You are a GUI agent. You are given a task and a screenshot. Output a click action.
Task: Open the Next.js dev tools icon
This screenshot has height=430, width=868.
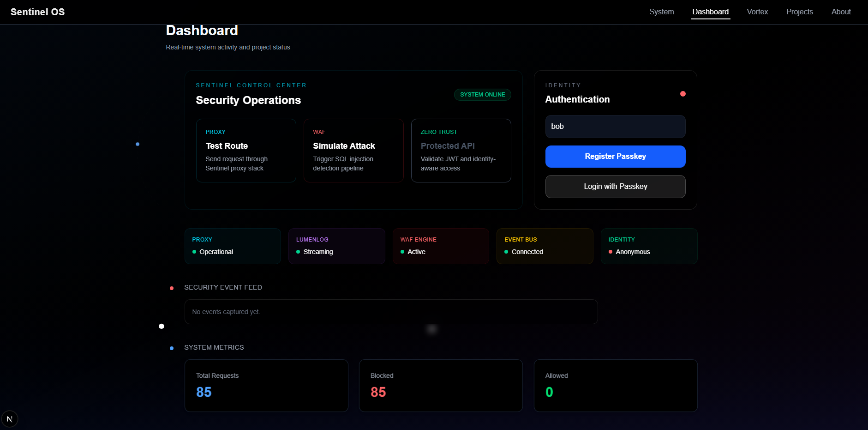[9, 419]
